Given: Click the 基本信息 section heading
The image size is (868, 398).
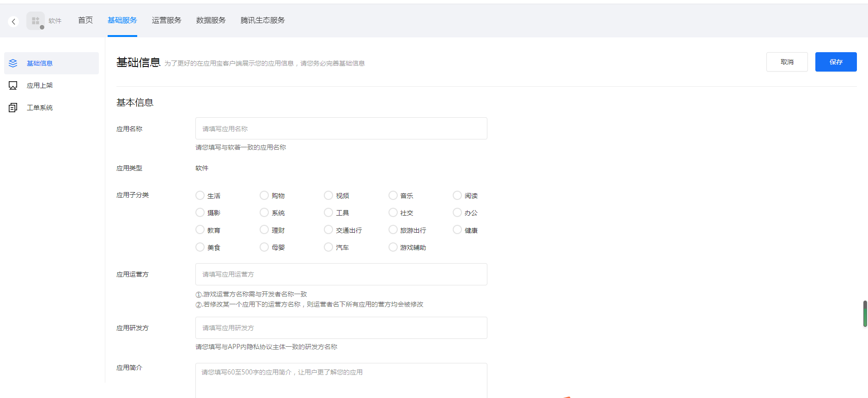Looking at the screenshot, I should tap(135, 103).
